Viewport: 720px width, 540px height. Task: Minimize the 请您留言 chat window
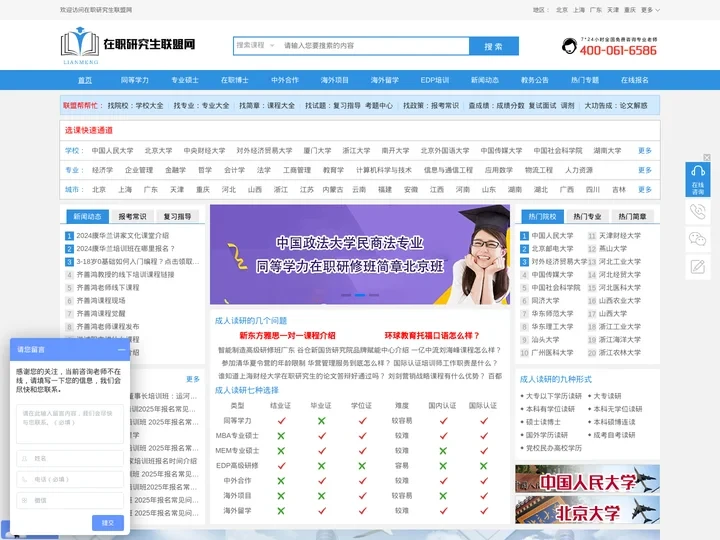121,349
